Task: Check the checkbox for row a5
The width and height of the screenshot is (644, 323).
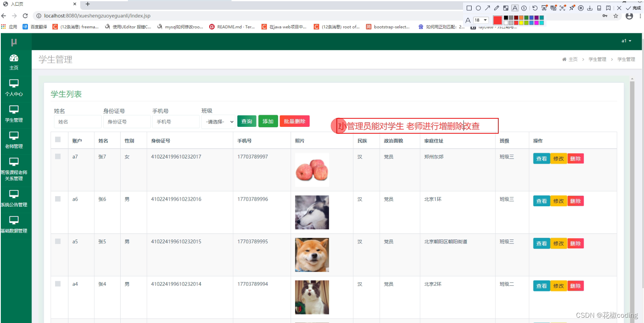Action: click(58, 241)
